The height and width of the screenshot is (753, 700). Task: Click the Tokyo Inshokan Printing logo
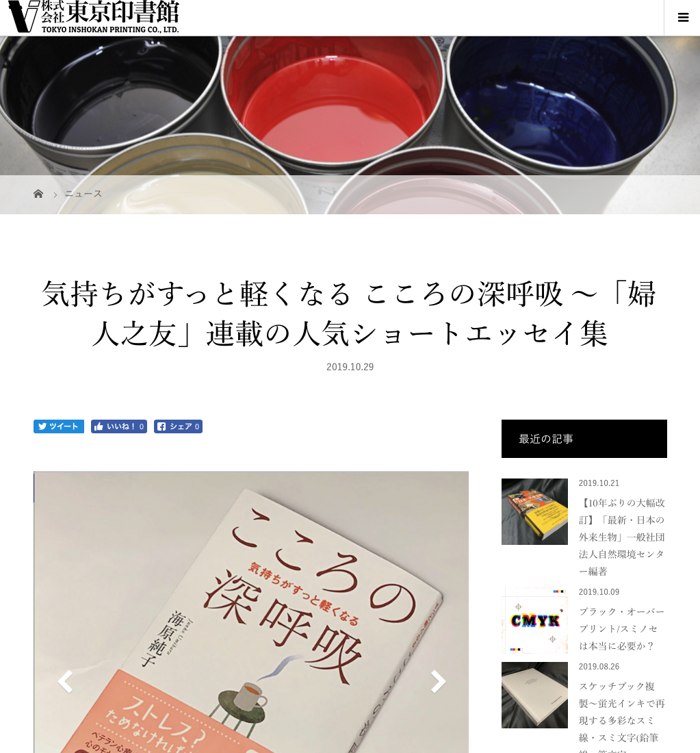click(94, 17)
